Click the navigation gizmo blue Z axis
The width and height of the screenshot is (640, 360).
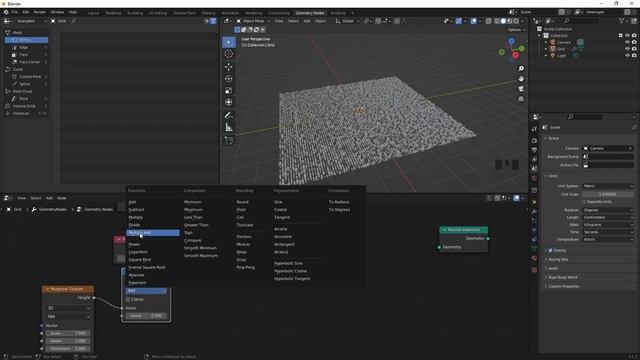point(511,41)
